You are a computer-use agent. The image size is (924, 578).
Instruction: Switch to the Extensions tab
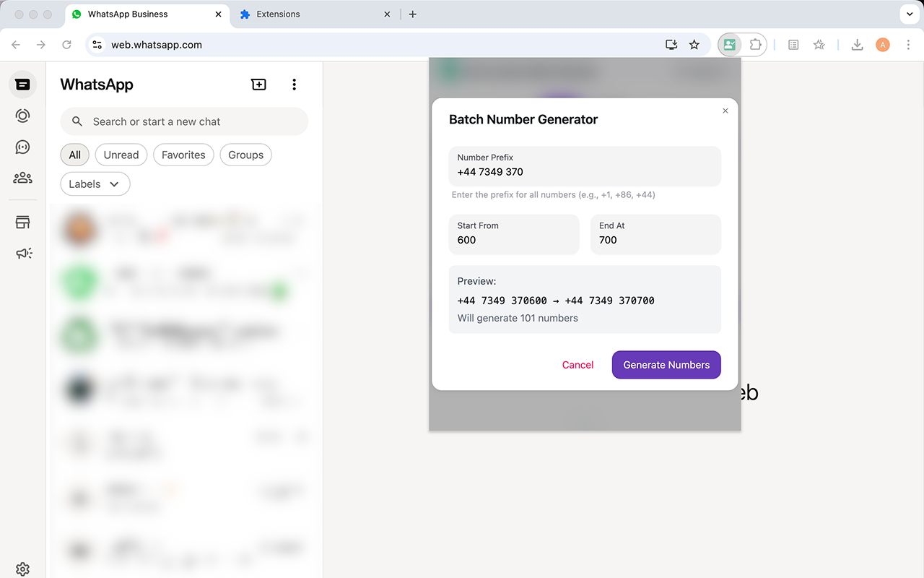pos(278,14)
